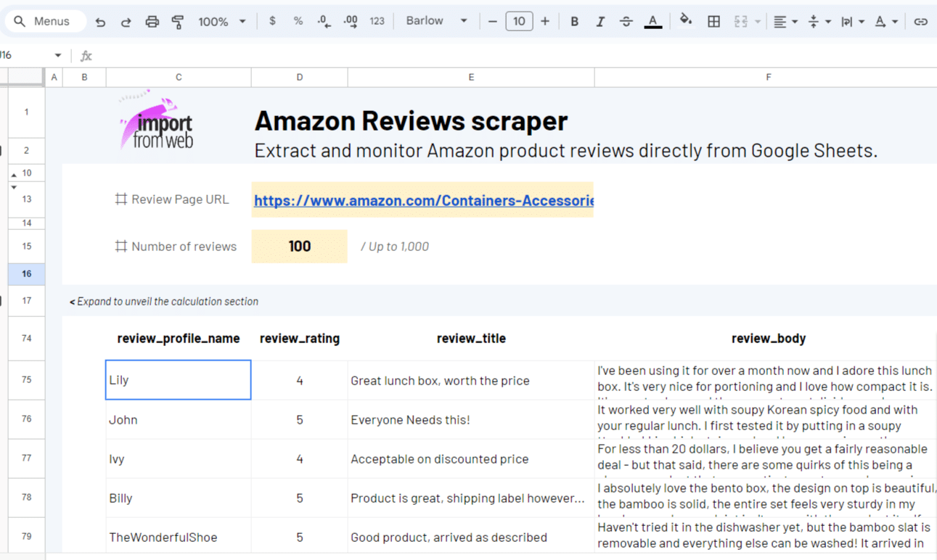937x560 pixels.
Task: Toggle bold formatting
Action: click(574, 22)
